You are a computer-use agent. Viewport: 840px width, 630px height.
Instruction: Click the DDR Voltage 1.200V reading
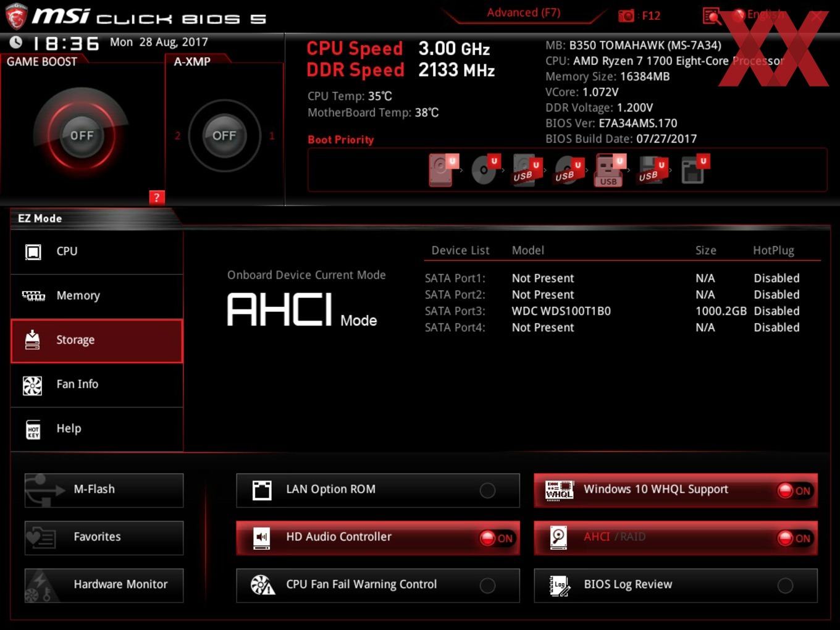tap(599, 108)
